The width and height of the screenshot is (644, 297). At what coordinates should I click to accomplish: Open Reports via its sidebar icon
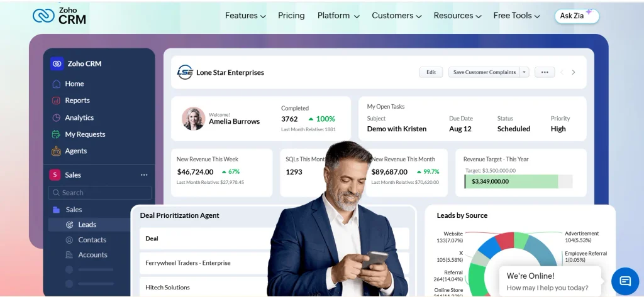tap(56, 100)
